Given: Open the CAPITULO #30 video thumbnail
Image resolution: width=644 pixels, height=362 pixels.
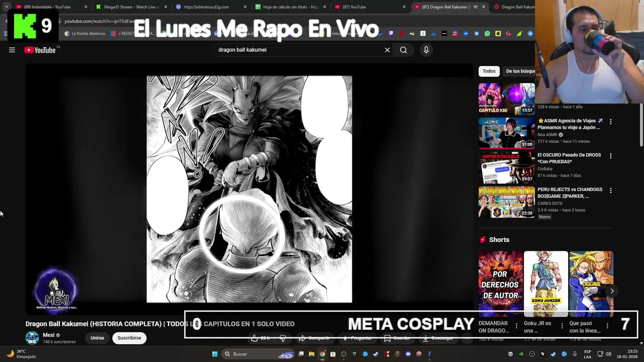Looking at the screenshot, I should pyautogui.click(x=507, y=99).
